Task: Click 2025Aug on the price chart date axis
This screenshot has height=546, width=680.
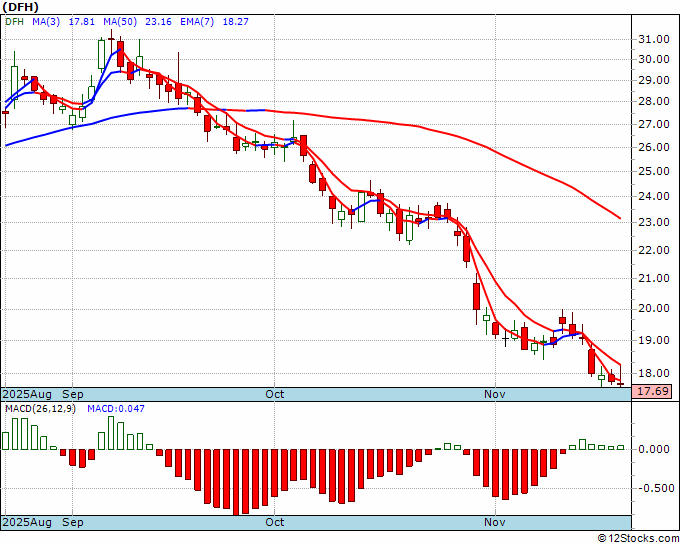Action: pos(27,394)
